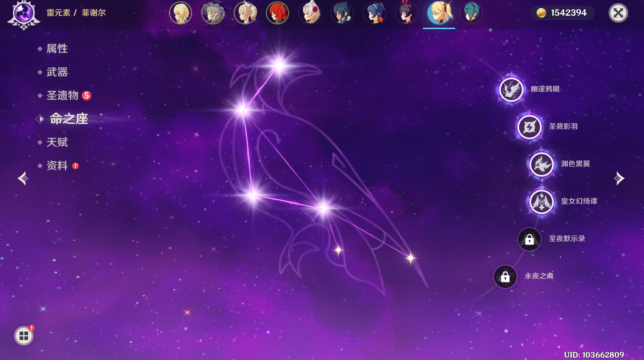
Task: Click the 圣裁影羽 label text
Action: coord(563,126)
